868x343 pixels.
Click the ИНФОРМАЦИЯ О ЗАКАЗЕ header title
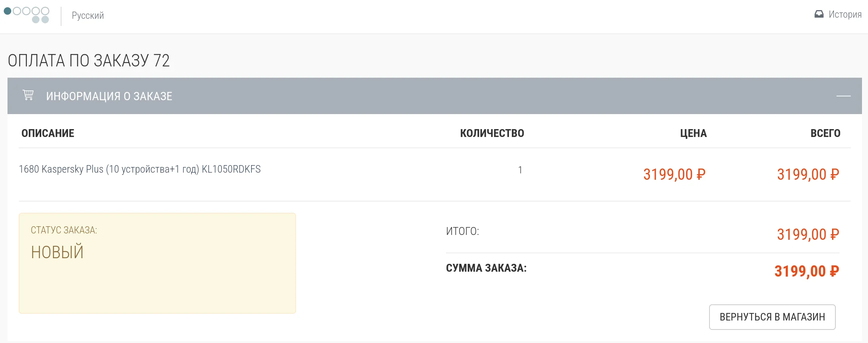[109, 96]
